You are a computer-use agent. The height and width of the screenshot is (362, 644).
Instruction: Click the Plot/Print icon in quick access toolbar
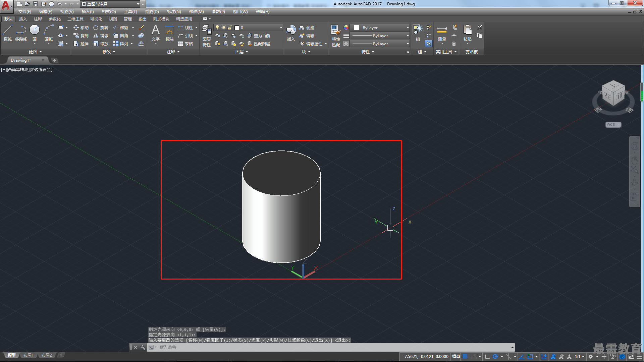pyautogui.click(x=51, y=4)
